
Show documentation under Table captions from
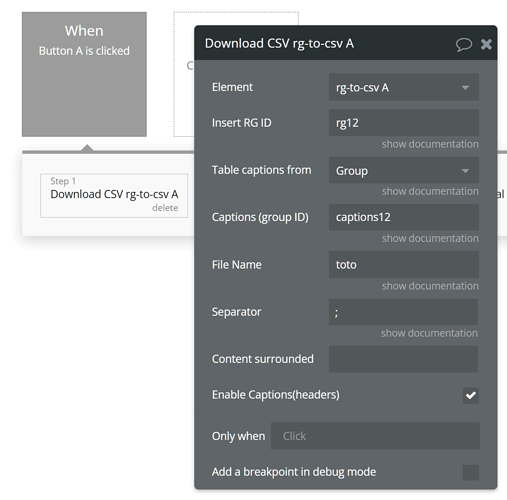click(430, 191)
